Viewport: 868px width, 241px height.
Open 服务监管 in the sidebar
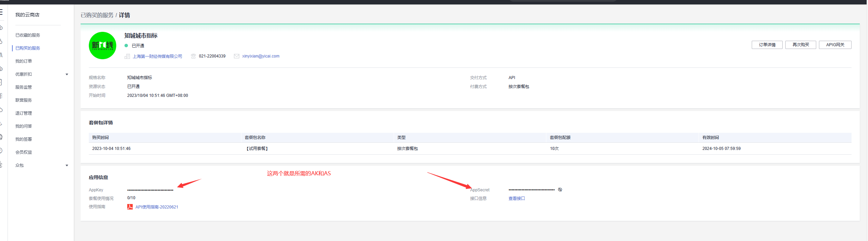24,87
